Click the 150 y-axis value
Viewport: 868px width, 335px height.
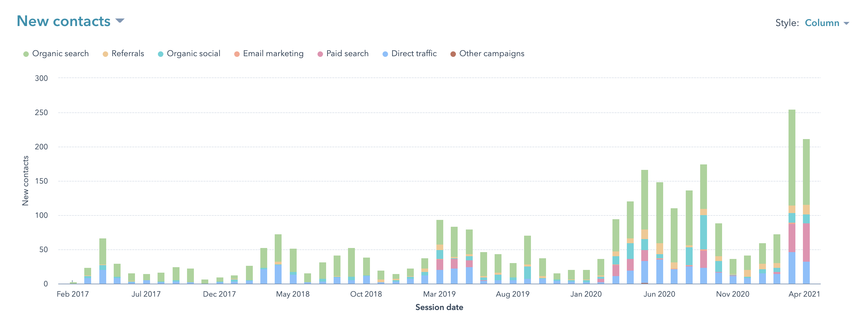click(x=41, y=181)
